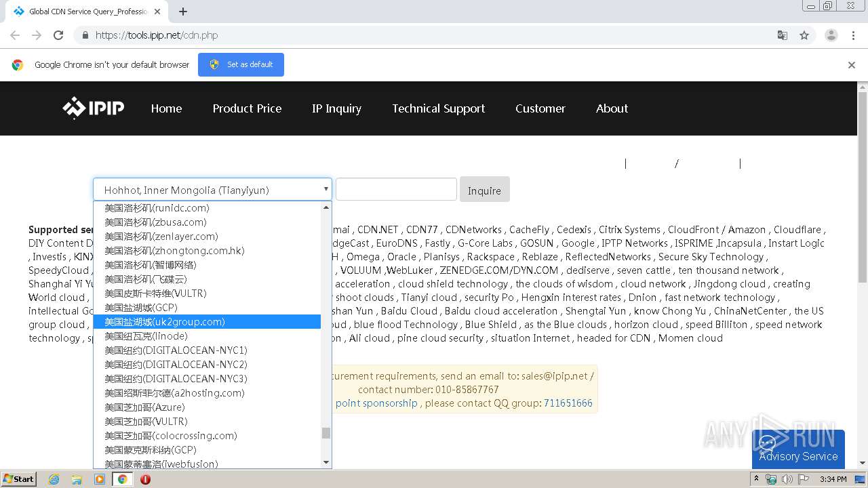Viewport: 868px width, 488px height.
Task: Open Technical Support menu
Action: [x=439, y=108]
